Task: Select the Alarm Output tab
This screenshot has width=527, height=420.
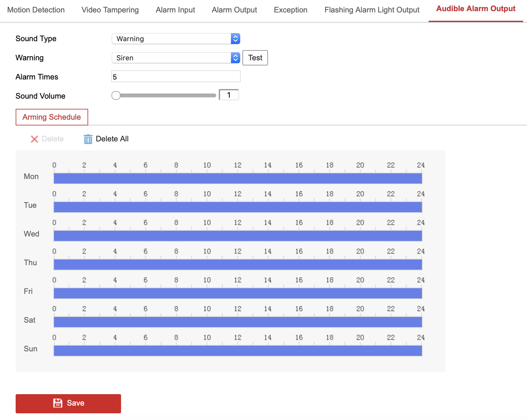Action: (234, 10)
